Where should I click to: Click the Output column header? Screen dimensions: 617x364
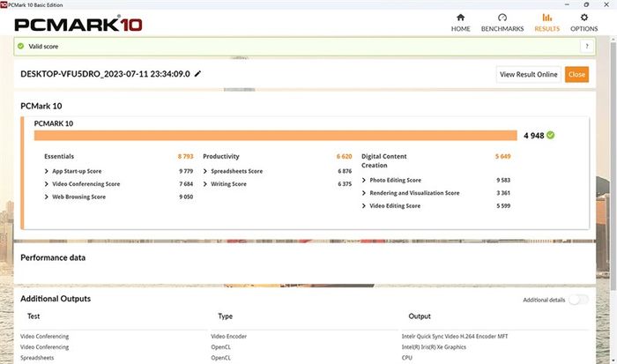pos(420,316)
